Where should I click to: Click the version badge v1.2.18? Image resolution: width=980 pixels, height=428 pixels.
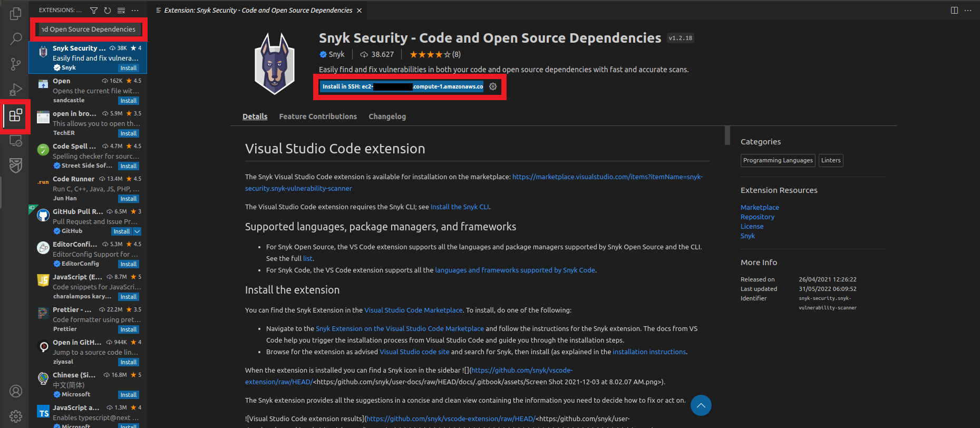click(681, 38)
